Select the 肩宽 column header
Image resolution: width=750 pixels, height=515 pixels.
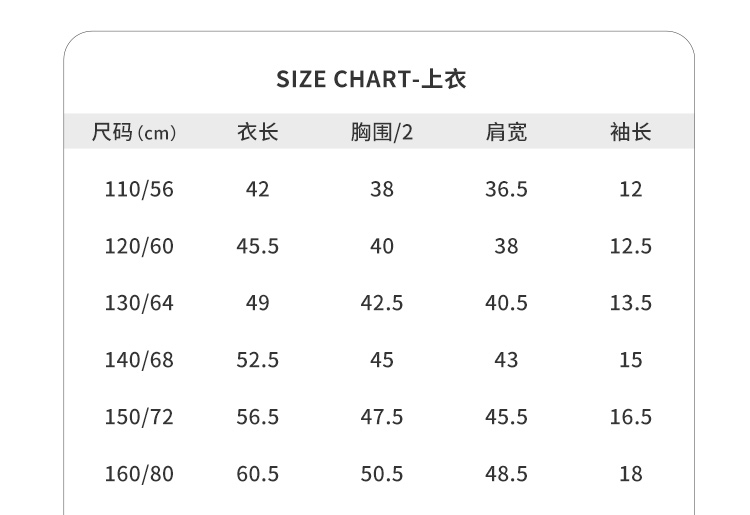pos(506,132)
